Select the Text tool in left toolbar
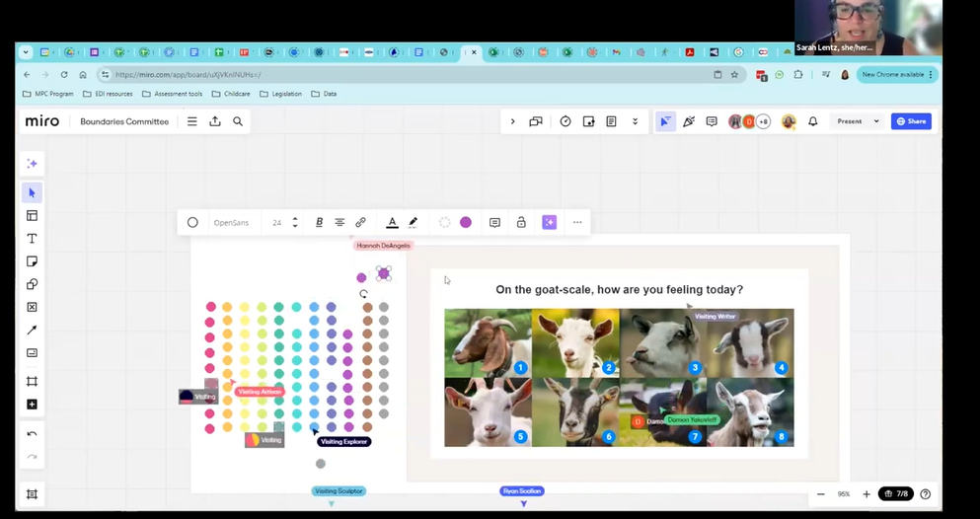The image size is (980, 519). click(32, 239)
